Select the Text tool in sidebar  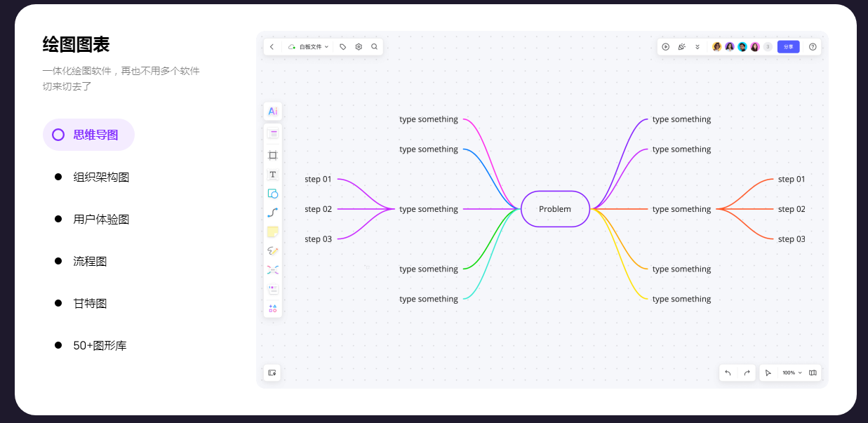(x=273, y=175)
